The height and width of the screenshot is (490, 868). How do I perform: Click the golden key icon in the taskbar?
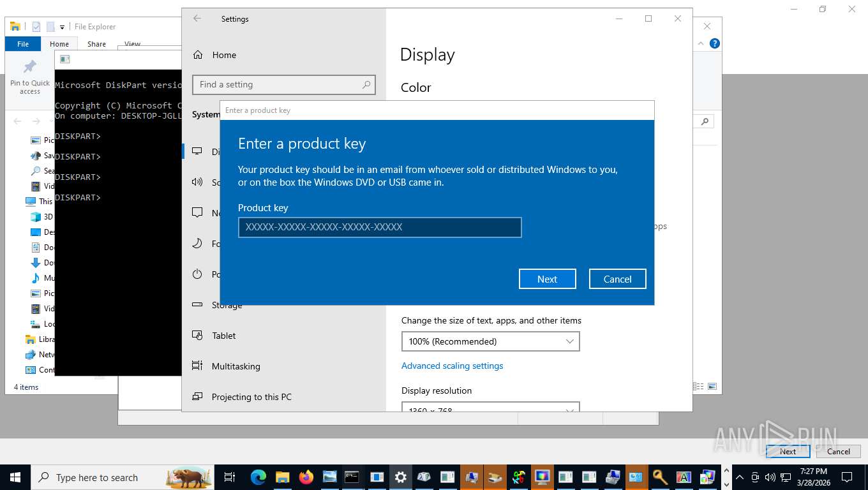point(659,477)
